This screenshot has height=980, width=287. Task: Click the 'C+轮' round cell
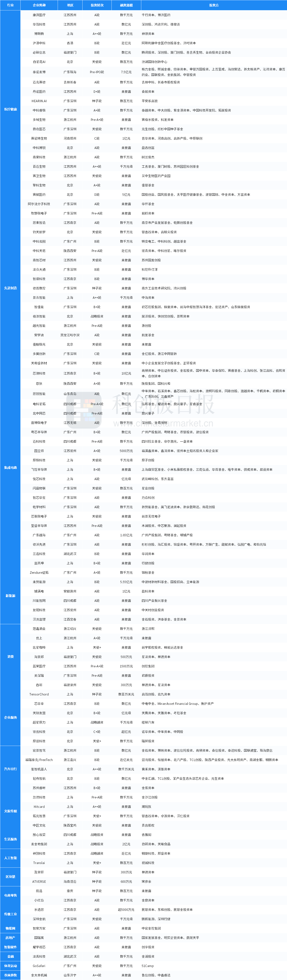pyautogui.click(x=97, y=732)
